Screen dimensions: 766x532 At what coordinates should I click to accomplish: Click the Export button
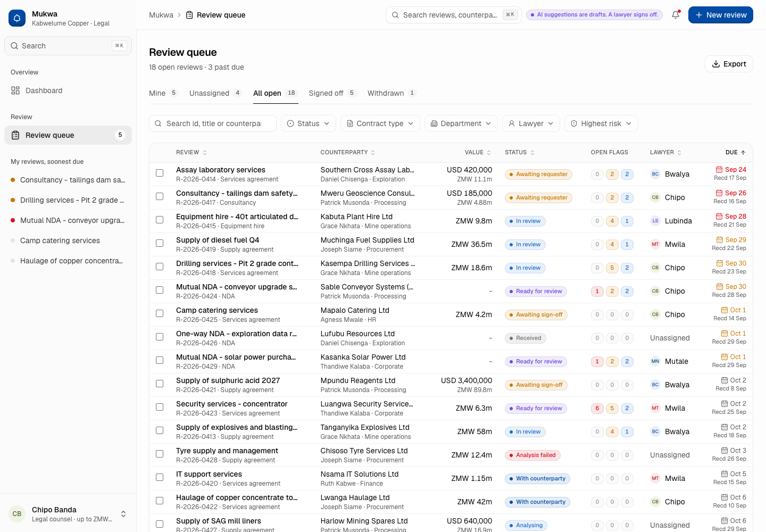point(729,64)
